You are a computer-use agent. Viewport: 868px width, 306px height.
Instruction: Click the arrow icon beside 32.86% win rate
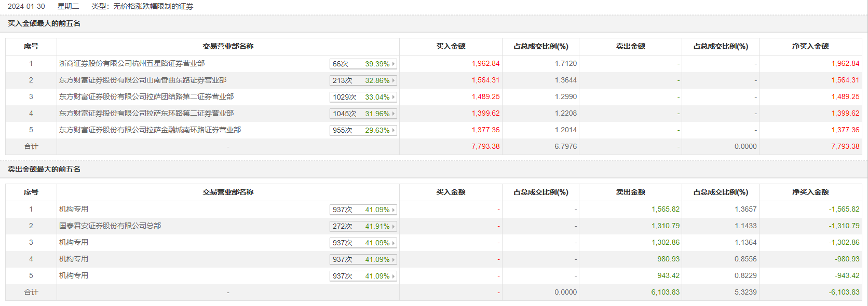coord(394,80)
